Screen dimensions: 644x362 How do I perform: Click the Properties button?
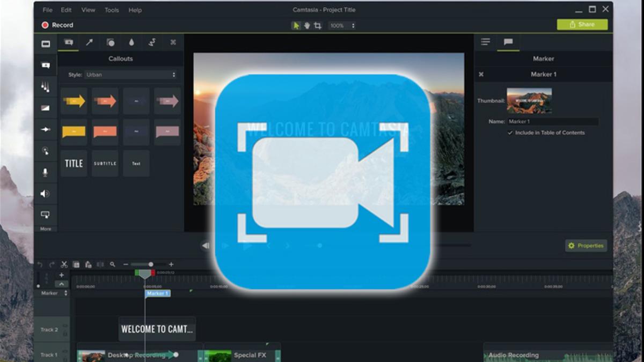pyautogui.click(x=586, y=246)
